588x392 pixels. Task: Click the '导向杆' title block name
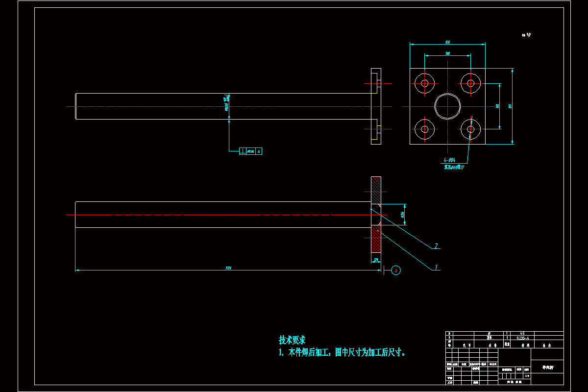coord(547,367)
